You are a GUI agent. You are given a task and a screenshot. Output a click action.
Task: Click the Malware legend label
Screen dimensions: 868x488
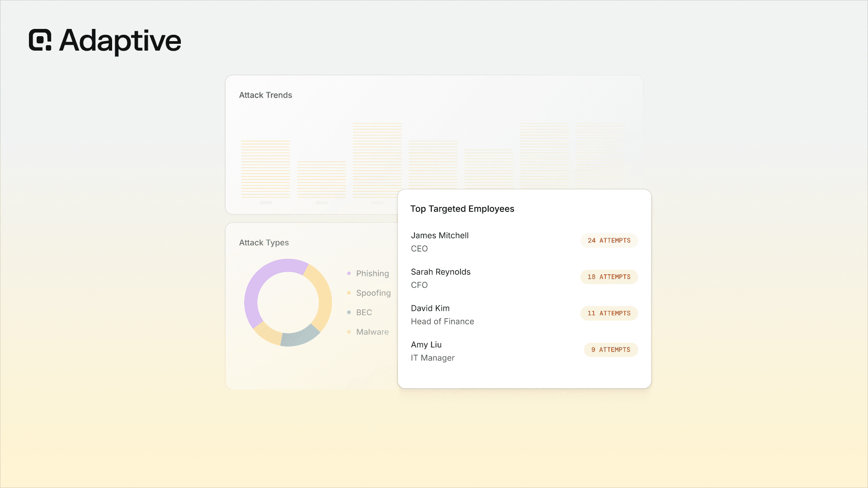[x=373, y=332]
